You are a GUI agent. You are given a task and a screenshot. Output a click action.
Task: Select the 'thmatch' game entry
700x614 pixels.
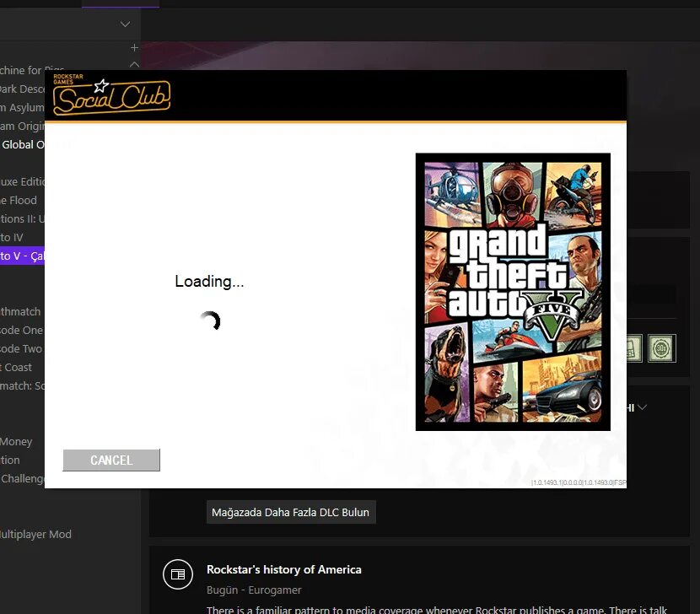[x=20, y=312]
